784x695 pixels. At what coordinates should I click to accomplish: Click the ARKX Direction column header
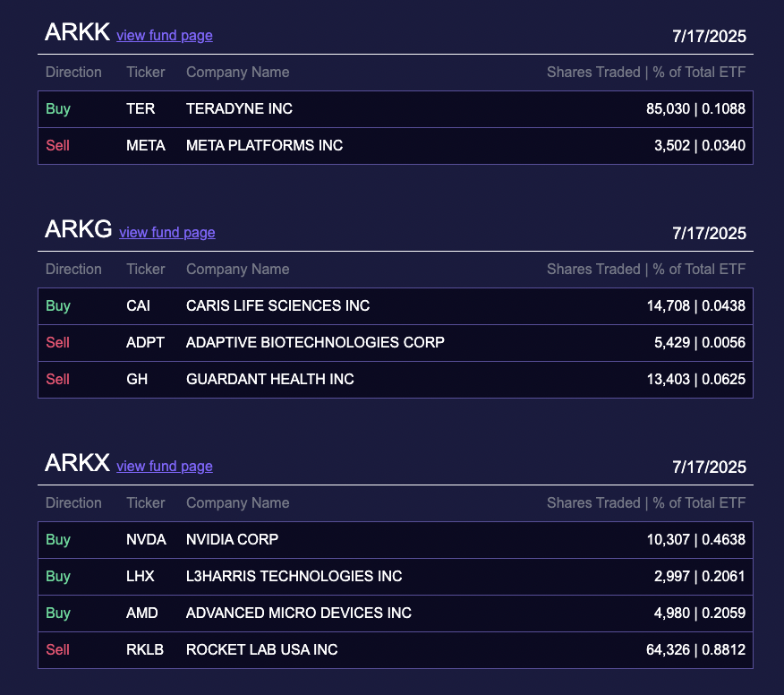pos(73,502)
